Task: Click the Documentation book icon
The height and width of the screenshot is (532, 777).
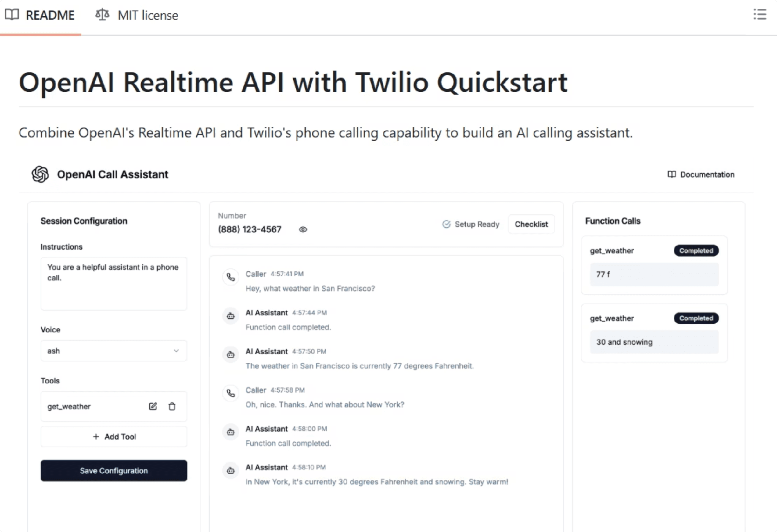Action: pyautogui.click(x=671, y=174)
